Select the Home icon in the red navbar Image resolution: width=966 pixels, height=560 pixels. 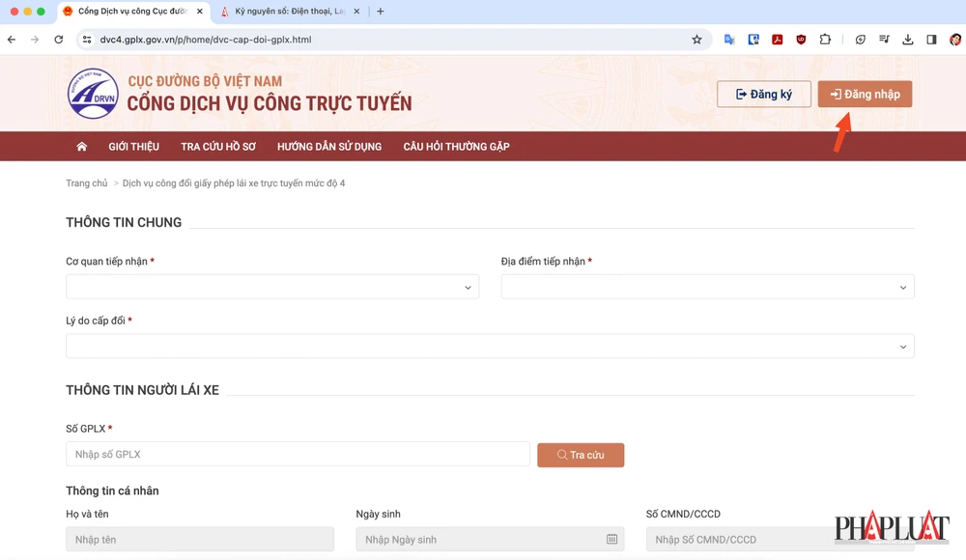coord(81,146)
